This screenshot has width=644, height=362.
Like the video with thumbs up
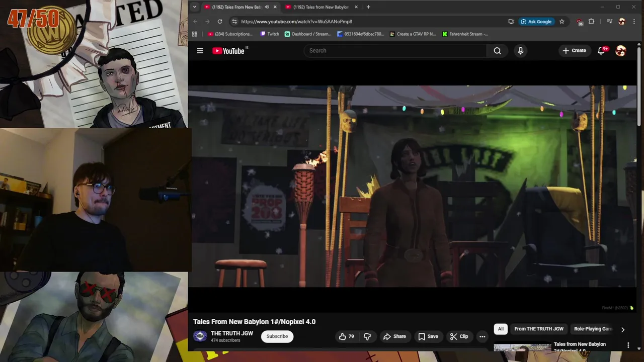tap(346, 336)
